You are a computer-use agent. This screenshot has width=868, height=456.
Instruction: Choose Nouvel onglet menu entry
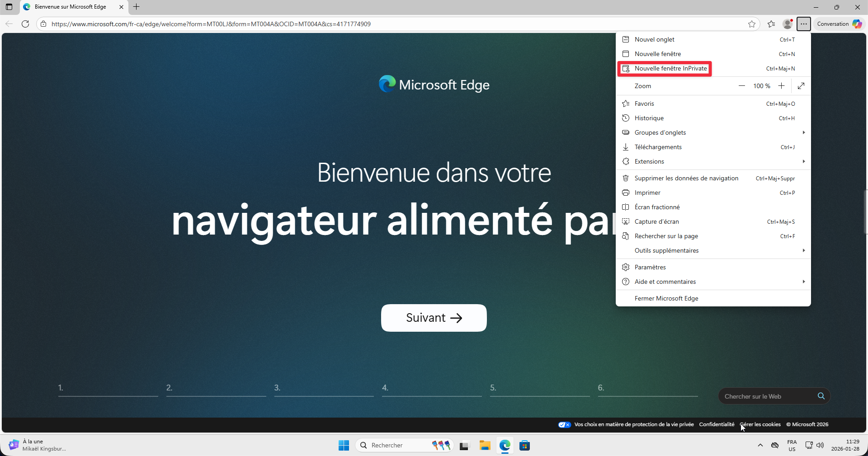tap(713, 40)
